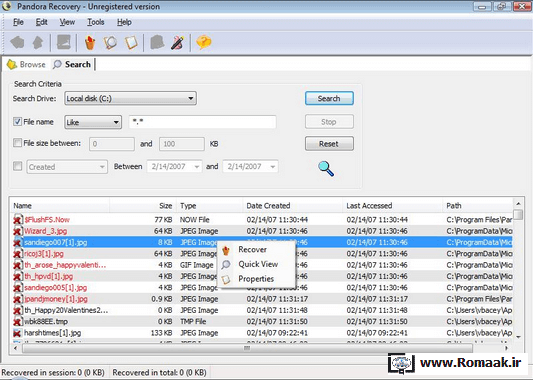This screenshot has width=533, height=380.
Task: Click the vertical scrollbar up arrow
Action: pos(518,204)
